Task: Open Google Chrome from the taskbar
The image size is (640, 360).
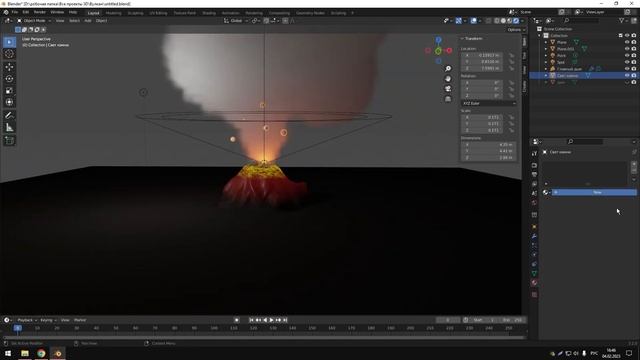Action: click(41, 353)
